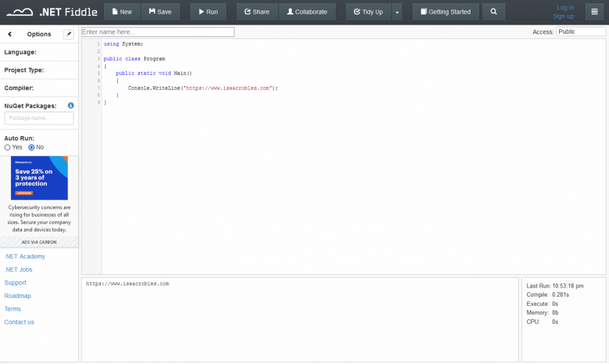Open the Access Public dropdown
The width and height of the screenshot is (609, 364).
click(580, 32)
